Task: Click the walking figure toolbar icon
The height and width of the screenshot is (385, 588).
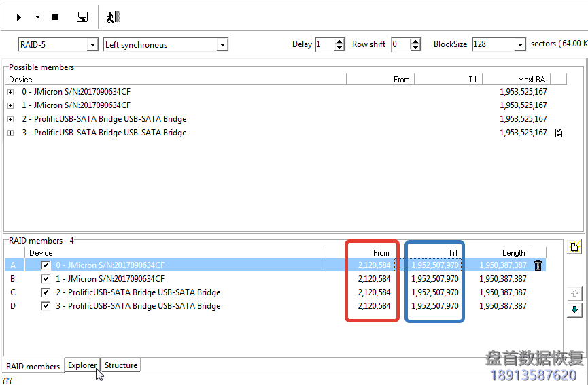Action: (x=114, y=17)
